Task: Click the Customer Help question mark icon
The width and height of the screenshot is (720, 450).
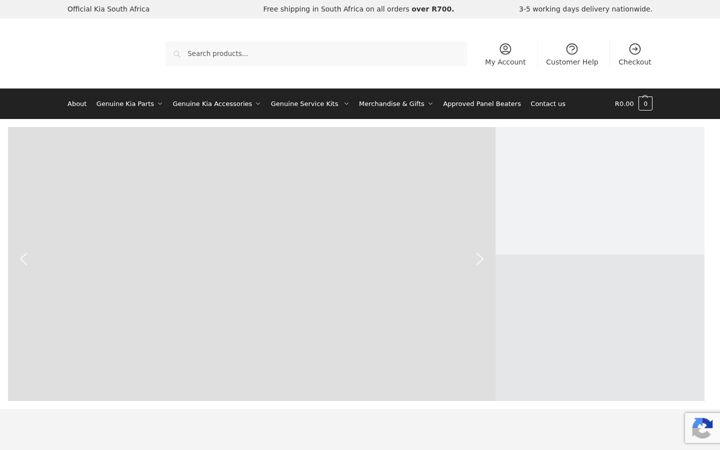Action: coord(572,49)
